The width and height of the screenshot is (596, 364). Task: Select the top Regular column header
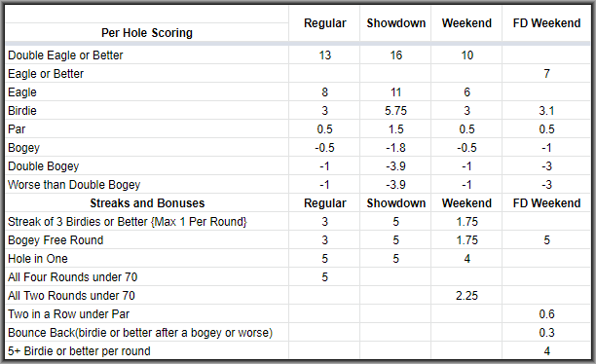click(325, 23)
